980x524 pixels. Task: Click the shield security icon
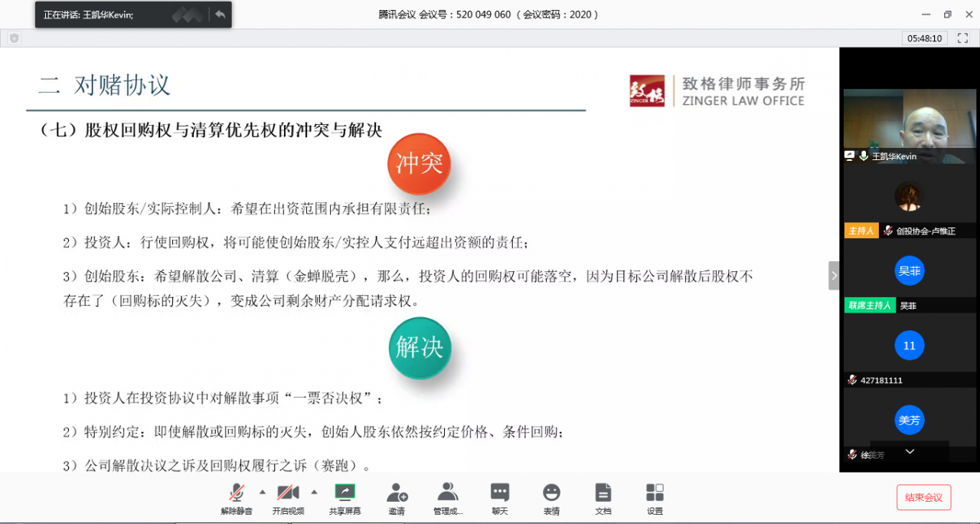click(14, 38)
